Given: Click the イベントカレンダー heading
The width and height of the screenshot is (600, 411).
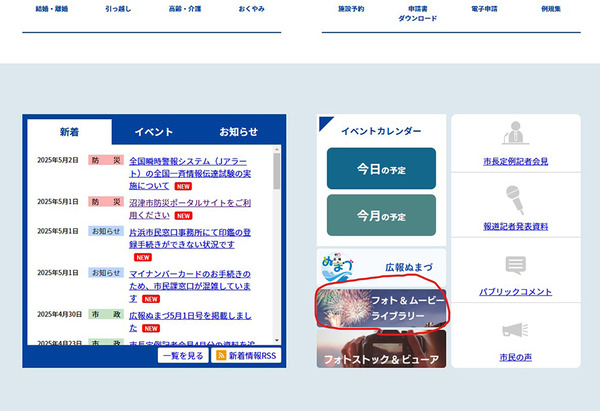Looking at the screenshot, I should (381, 131).
